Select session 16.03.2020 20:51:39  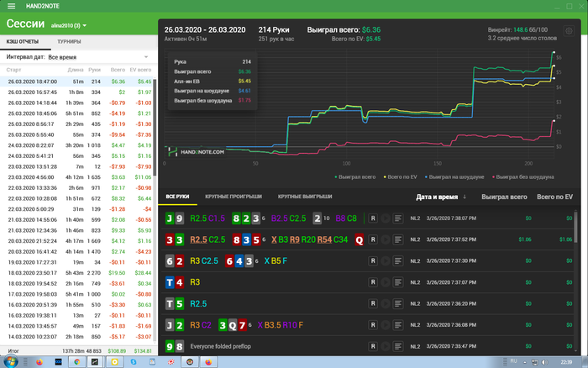click(78, 305)
